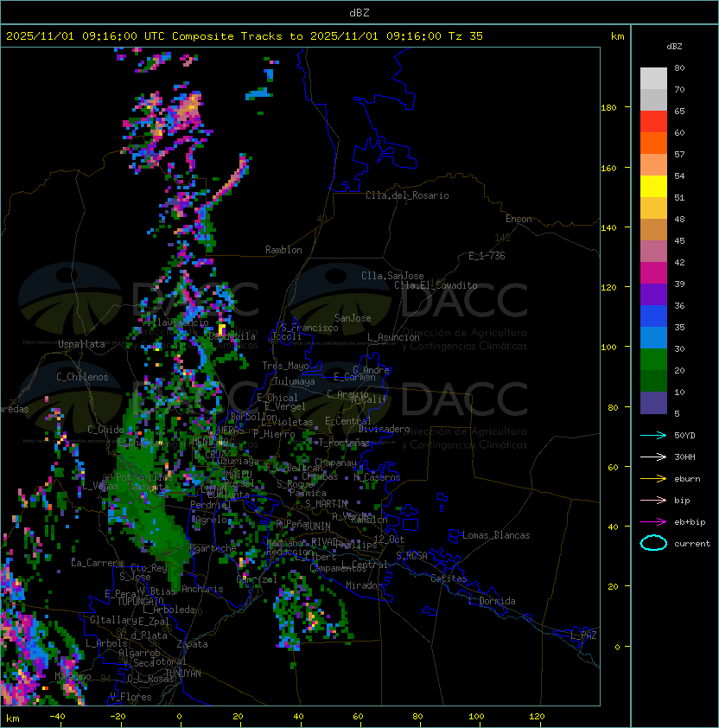
Task: Click the magenta eb+bip arrow in legend
Action: coord(653,522)
